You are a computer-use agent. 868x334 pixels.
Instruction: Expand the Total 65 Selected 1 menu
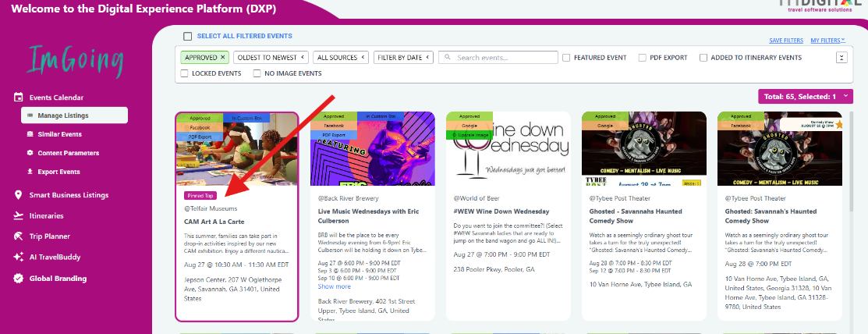coord(806,97)
